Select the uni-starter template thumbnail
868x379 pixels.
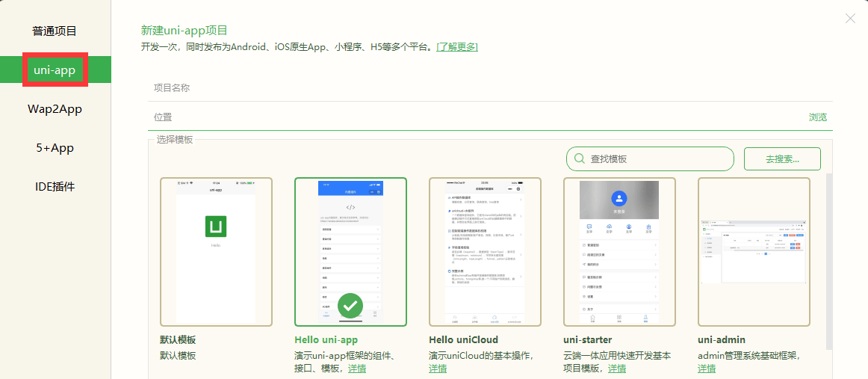click(619, 252)
